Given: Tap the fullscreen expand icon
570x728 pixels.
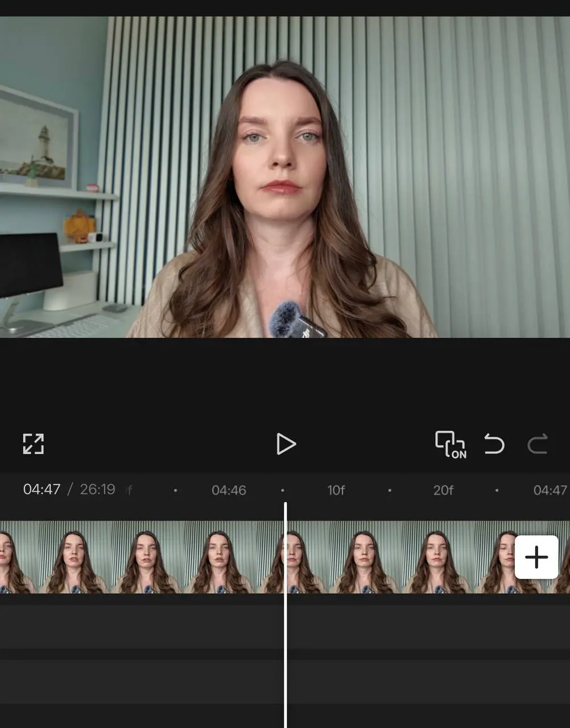Looking at the screenshot, I should (x=33, y=444).
